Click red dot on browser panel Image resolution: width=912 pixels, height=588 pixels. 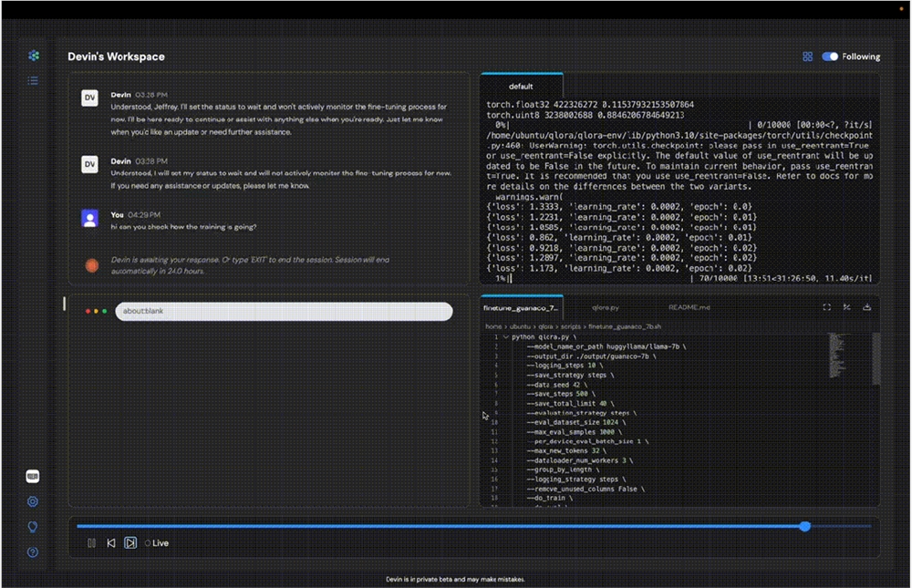pyautogui.click(x=88, y=311)
